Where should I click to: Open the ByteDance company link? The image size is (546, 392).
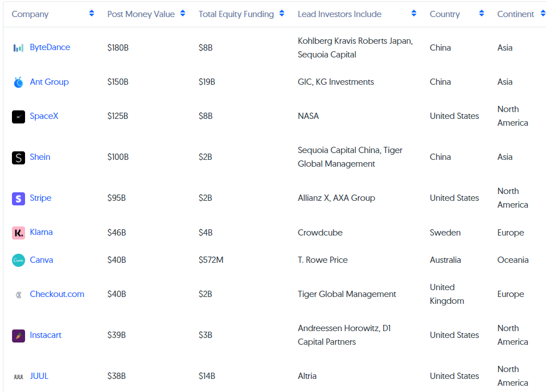(x=50, y=47)
